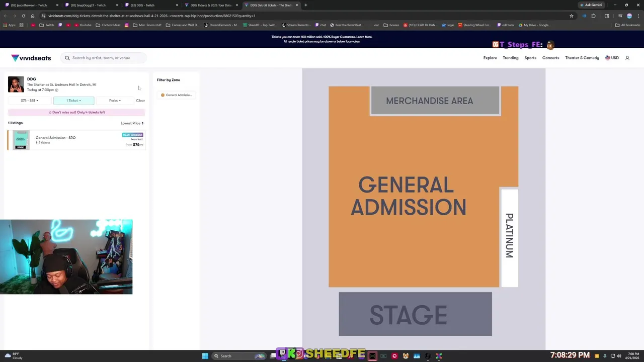Click the browser back arrow
The width and height of the screenshot is (644, 362).
pos(6,16)
